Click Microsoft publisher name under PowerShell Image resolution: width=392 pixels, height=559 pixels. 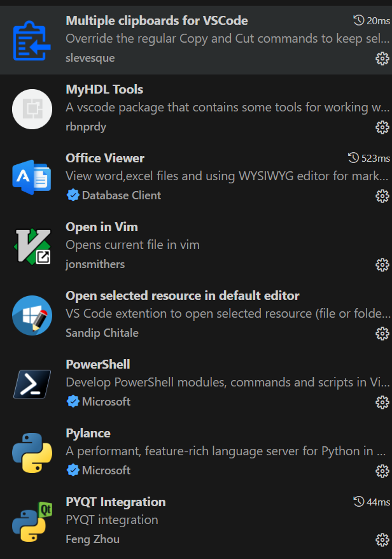[x=106, y=402]
